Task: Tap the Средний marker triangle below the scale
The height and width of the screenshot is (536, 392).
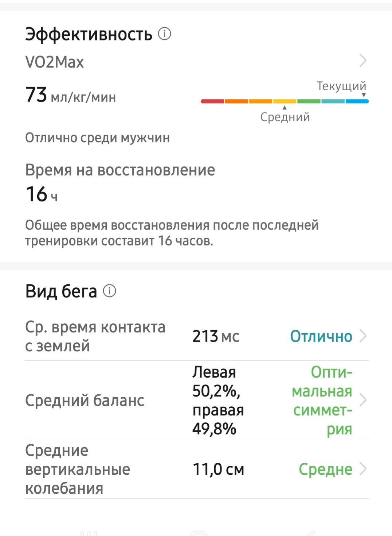Action: [285, 107]
